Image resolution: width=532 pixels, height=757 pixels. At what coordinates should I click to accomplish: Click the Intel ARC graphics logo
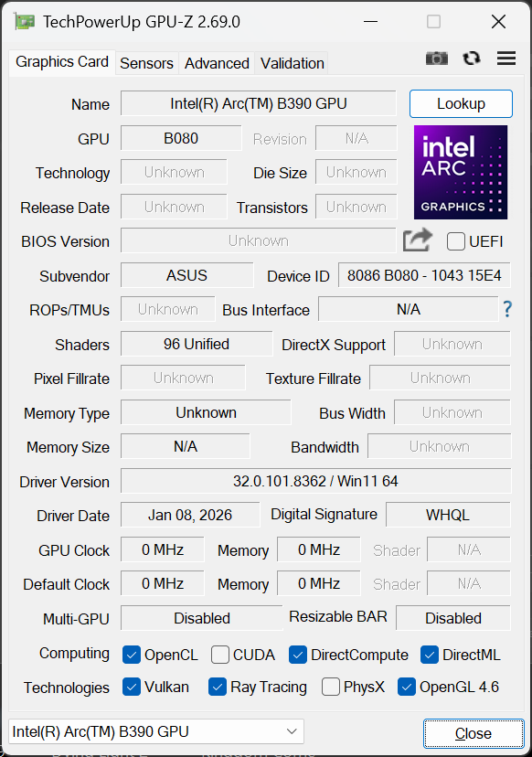(x=460, y=173)
